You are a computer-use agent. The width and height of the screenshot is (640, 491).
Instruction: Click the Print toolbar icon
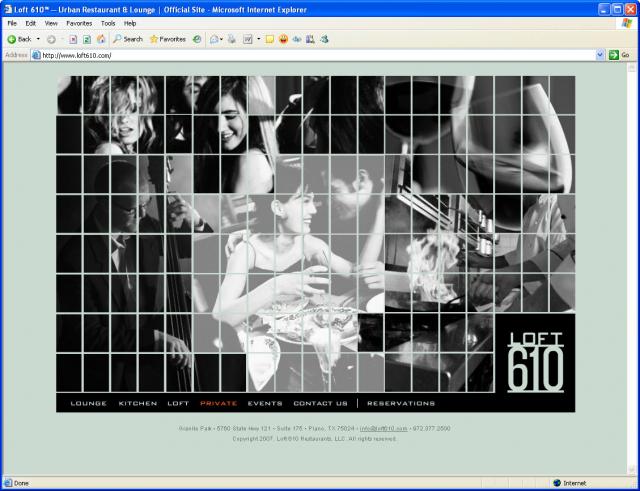(231, 39)
